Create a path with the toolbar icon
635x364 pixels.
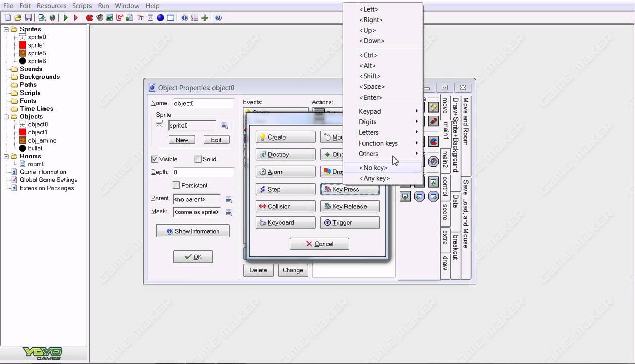click(x=120, y=18)
